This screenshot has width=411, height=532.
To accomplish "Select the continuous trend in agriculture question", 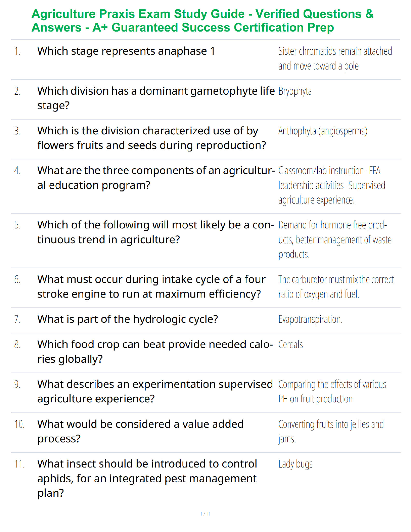I will pyautogui.click(x=156, y=232).
